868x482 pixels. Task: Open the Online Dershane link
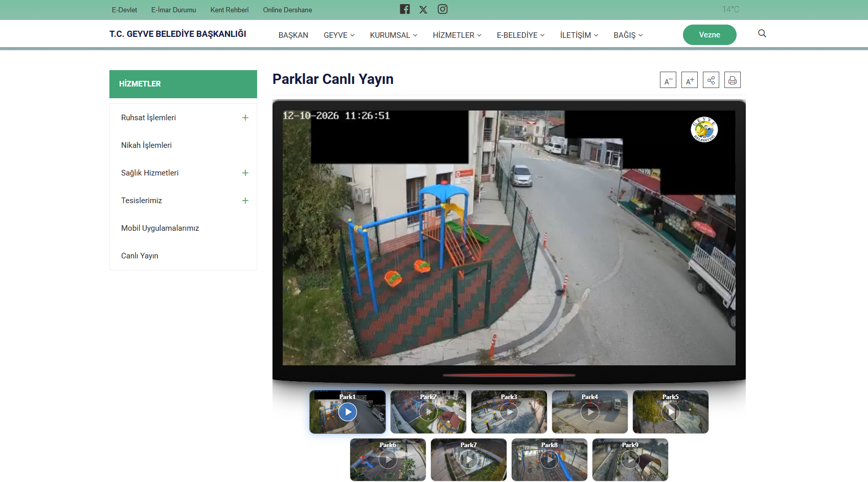[287, 10]
